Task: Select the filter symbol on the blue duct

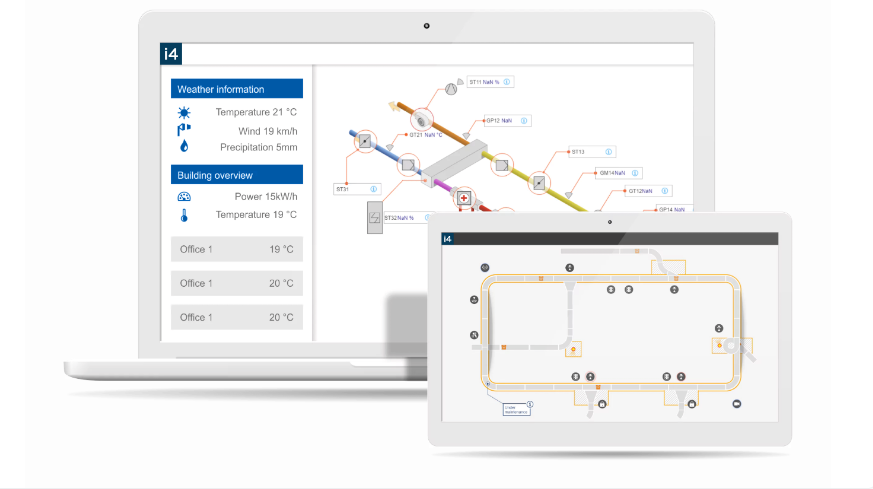Action: coord(408,165)
